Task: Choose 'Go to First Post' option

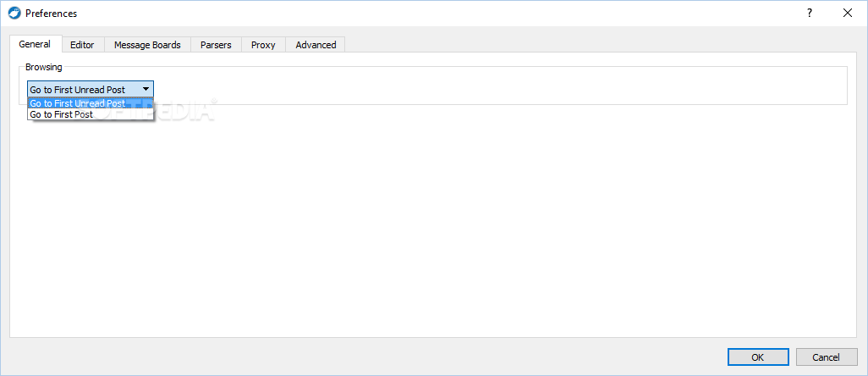Action: point(91,114)
